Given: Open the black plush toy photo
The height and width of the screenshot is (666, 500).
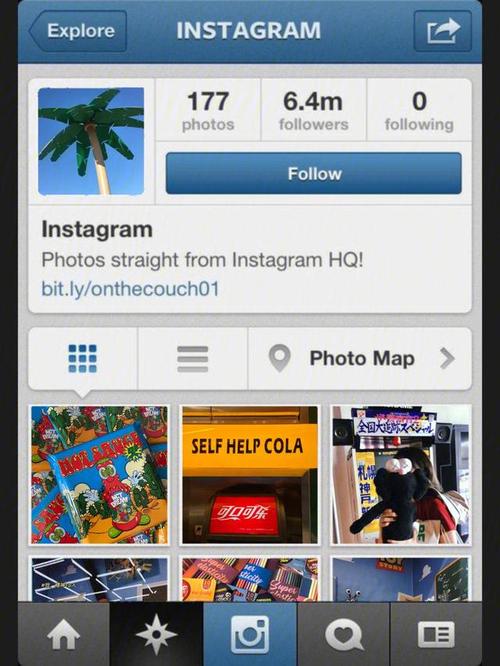Looking at the screenshot, I should pyautogui.click(x=401, y=475).
